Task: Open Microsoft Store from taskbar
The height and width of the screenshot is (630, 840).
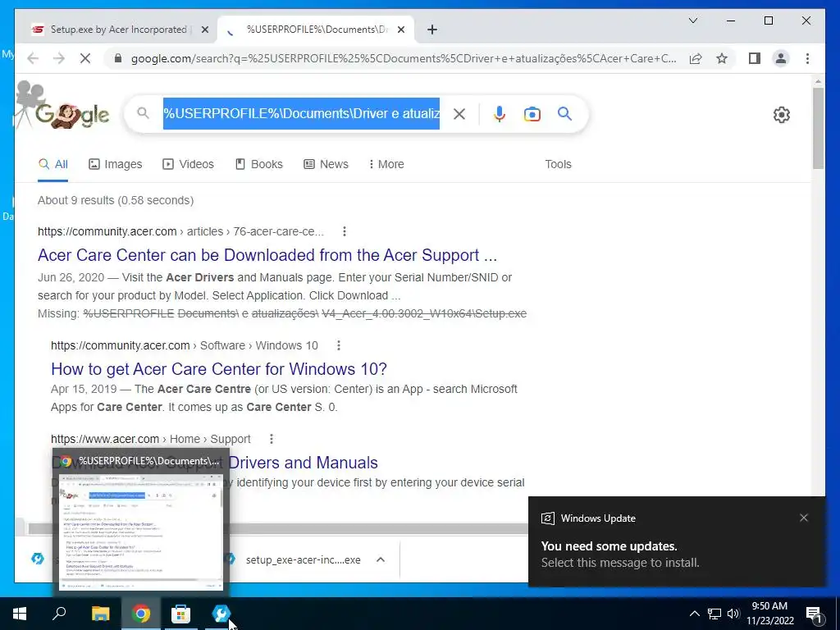Action: 180,614
